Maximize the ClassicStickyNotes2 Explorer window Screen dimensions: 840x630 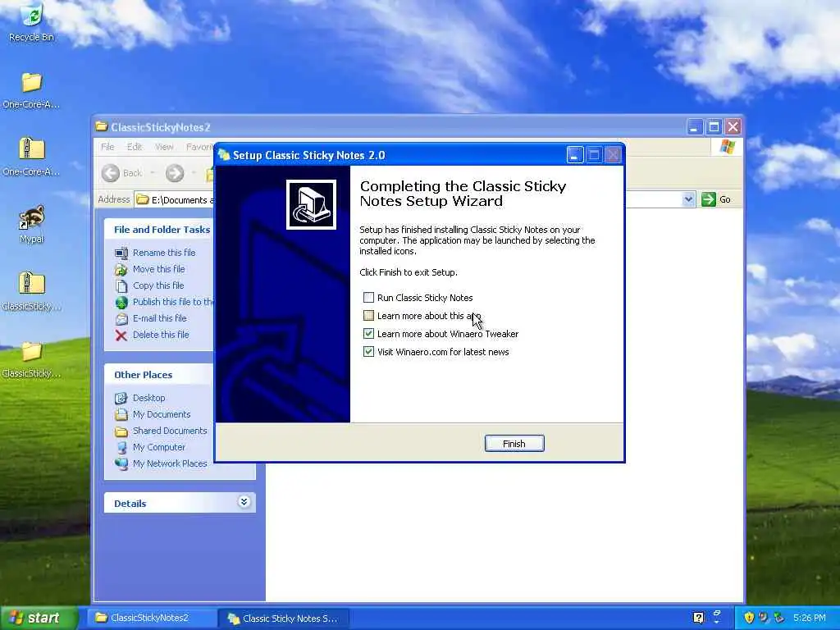(714, 127)
